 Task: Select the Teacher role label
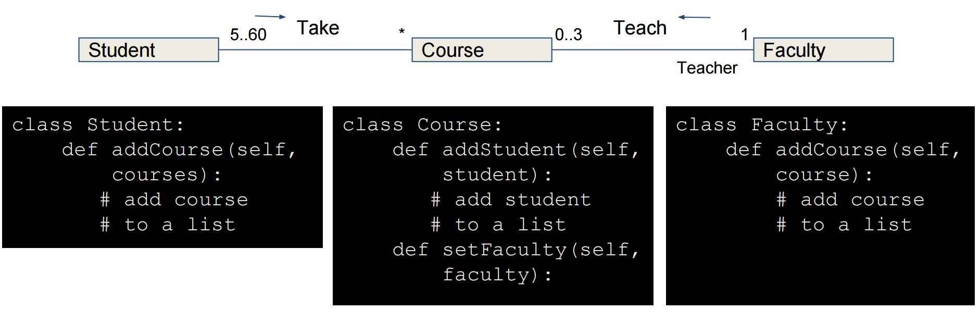[x=707, y=68]
